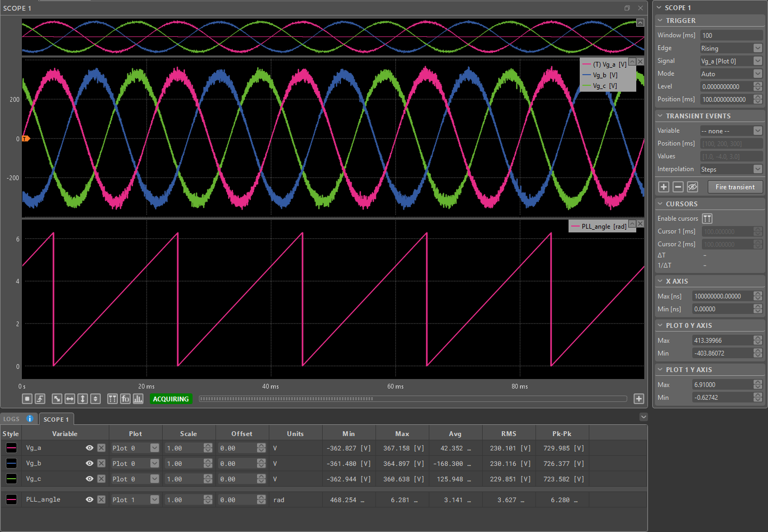Click the single-trigger step icon
This screenshot has height=532, width=768.
(40, 399)
